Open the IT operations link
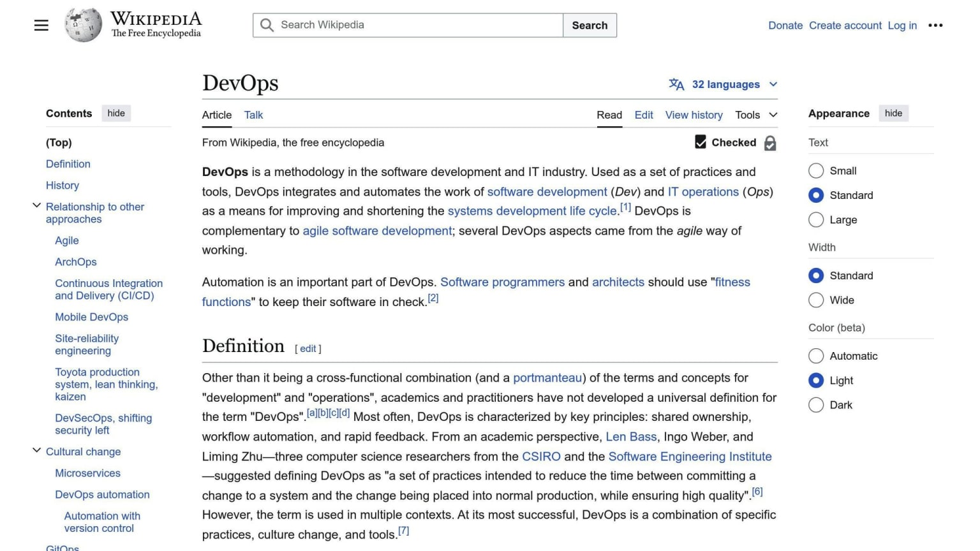980x551 pixels. (x=703, y=192)
